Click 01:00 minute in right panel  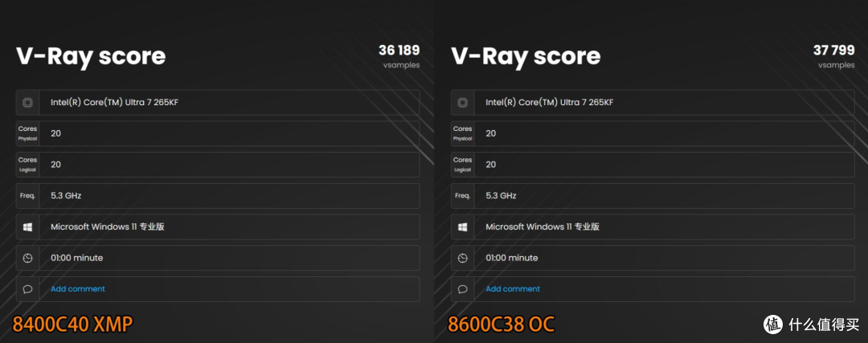coord(512,258)
